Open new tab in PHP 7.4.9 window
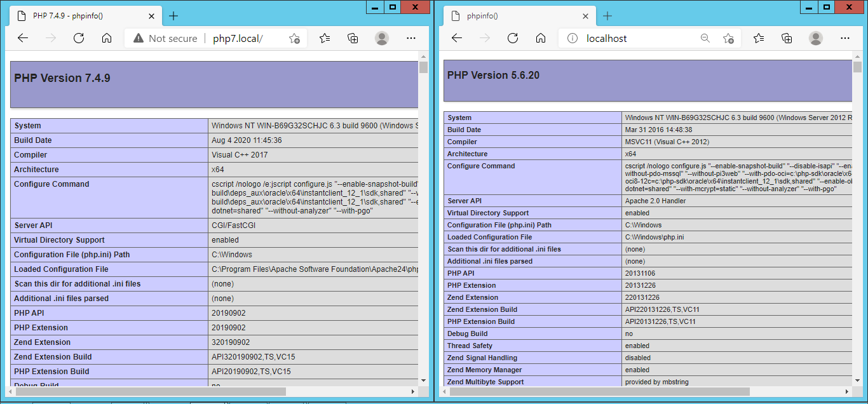 point(173,16)
